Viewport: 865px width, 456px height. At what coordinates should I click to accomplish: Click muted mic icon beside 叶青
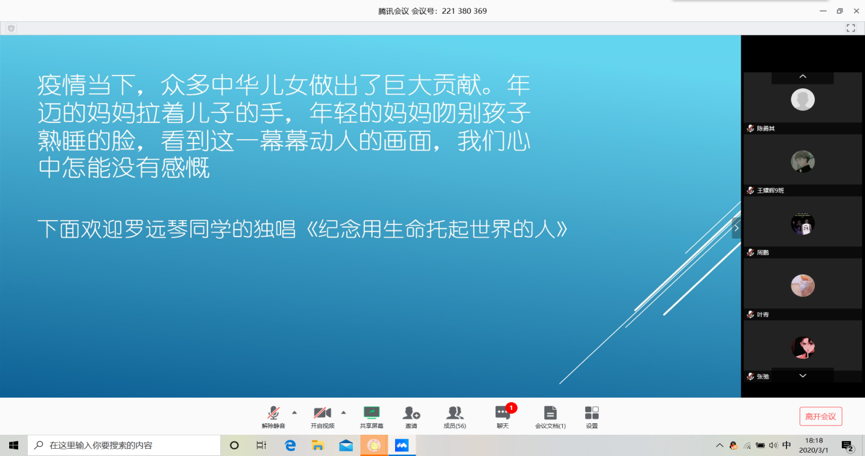(x=750, y=314)
